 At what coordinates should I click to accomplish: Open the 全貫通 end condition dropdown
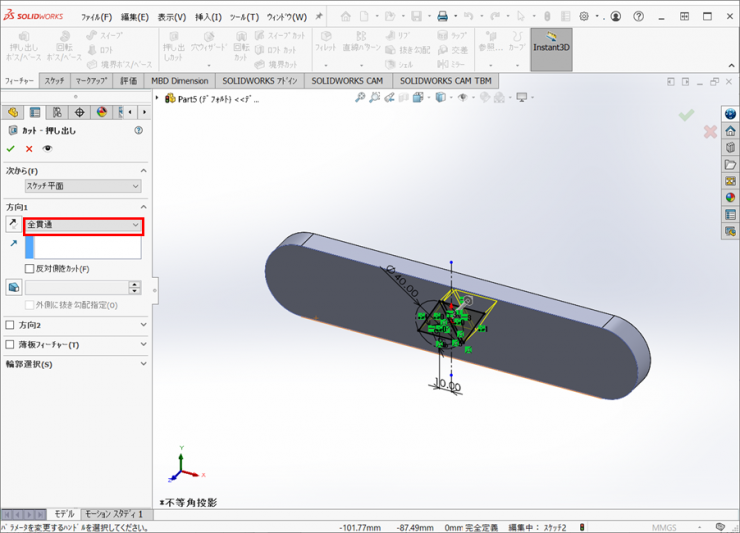point(84,226)
